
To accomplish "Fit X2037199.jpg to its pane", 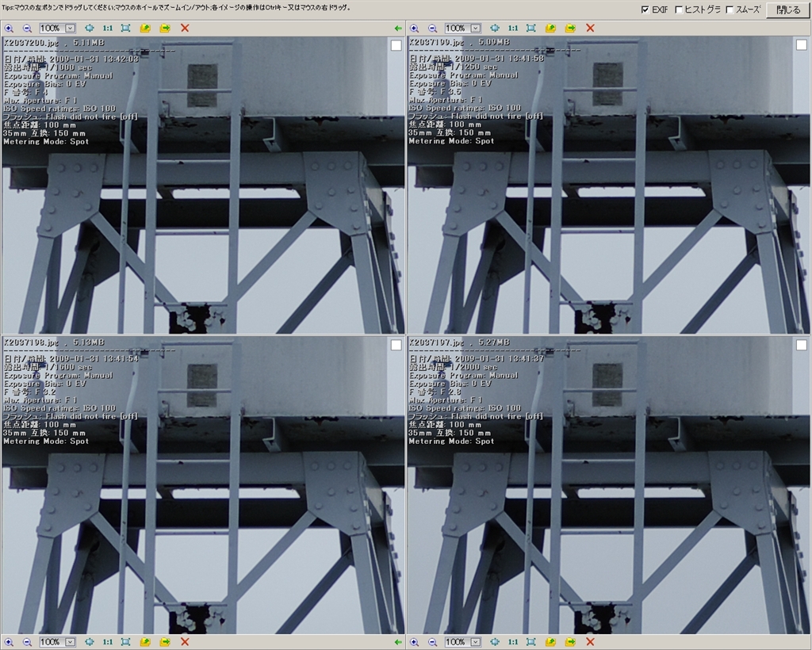I will [531, 28].
